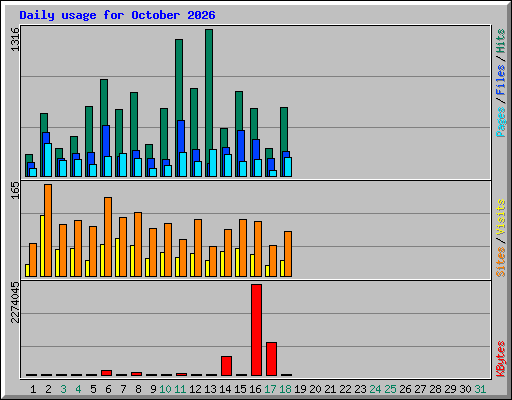Click the blue Files legend label
This screenshot has height=400, width=512.
click(x=501, y=80)
